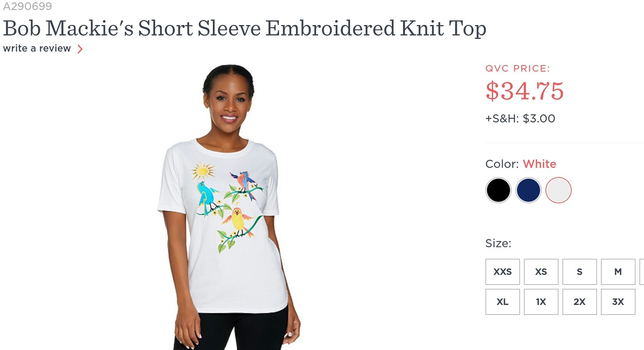
Task: Select size XS
Action: (541, 272)
